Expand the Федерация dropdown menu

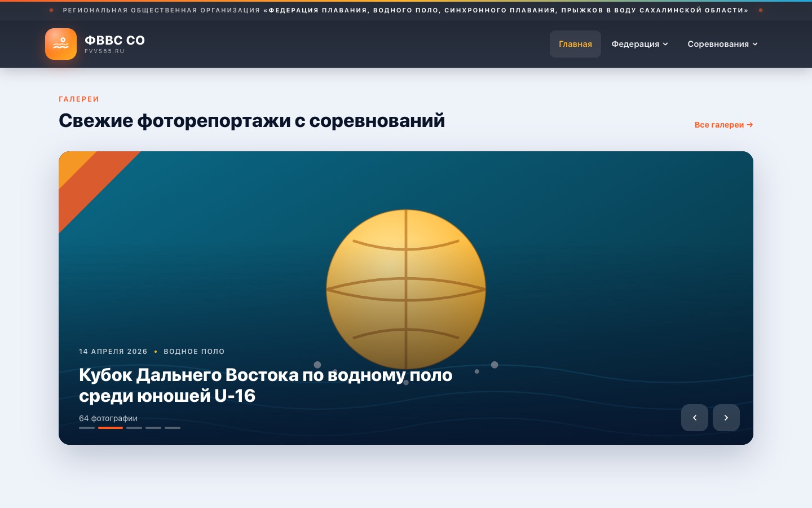[x=640, y=44]
